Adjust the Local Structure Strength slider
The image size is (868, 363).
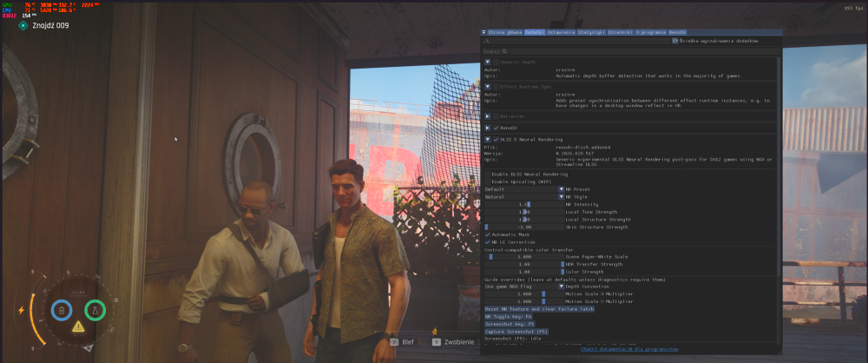(524, 220)
